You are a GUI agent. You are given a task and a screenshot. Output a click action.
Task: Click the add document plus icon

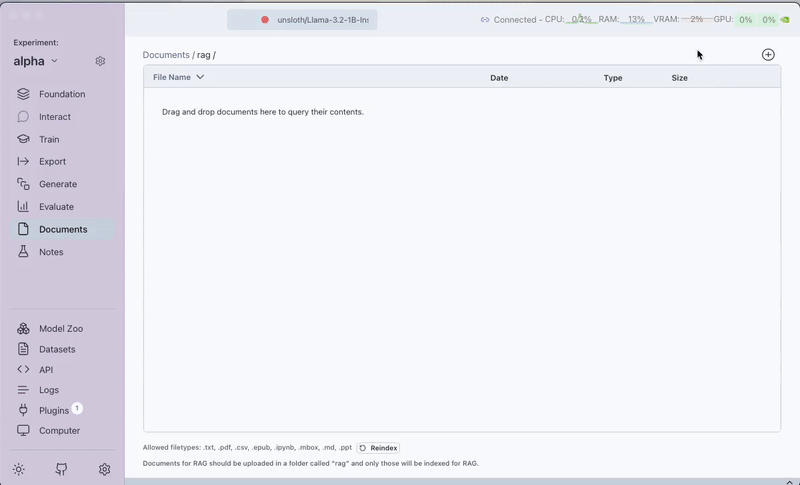point(768,55)
